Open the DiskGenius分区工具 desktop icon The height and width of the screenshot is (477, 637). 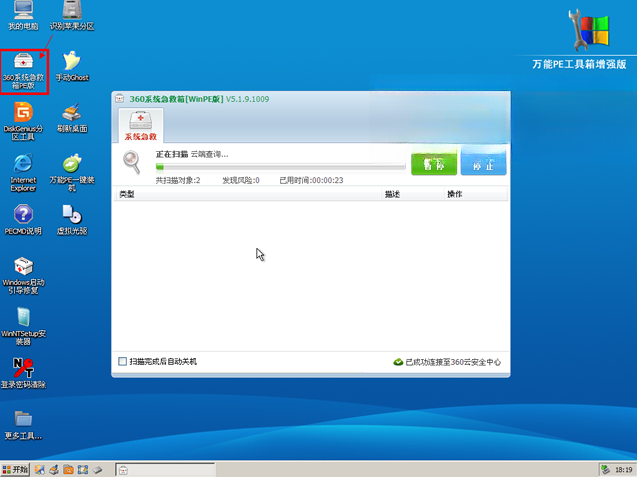pos(23,121)
